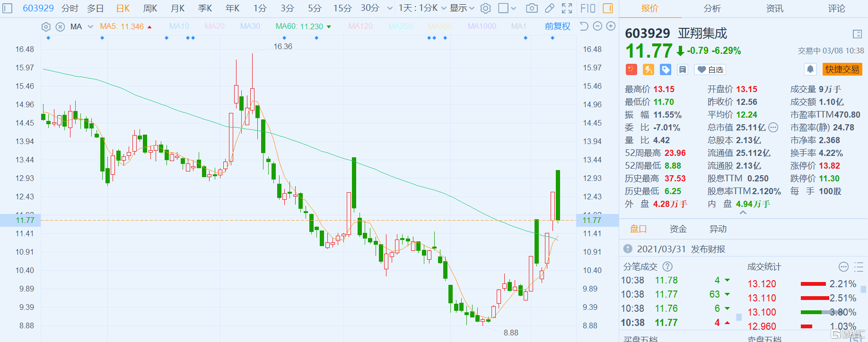
Task: Click the 前复权 adjustment link
Action: (x=557, y=26)
